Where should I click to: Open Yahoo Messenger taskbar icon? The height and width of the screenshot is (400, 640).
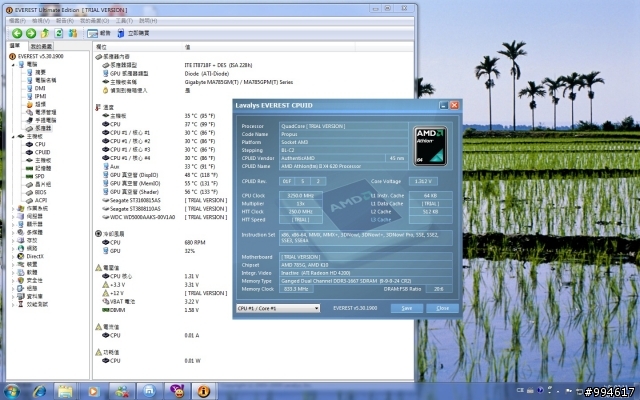(x=177, y=391)
